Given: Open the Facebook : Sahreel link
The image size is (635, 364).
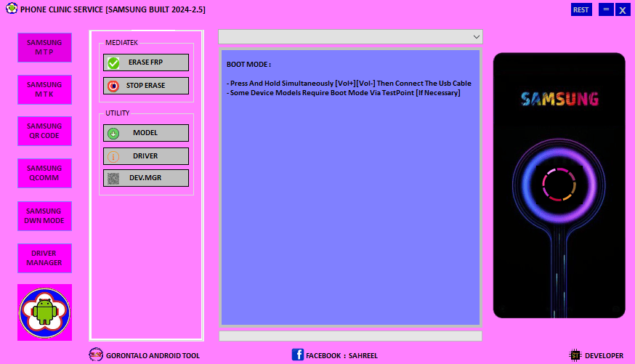Looking at the screenshot, I should pyautogui.click(x=341, y=355).
